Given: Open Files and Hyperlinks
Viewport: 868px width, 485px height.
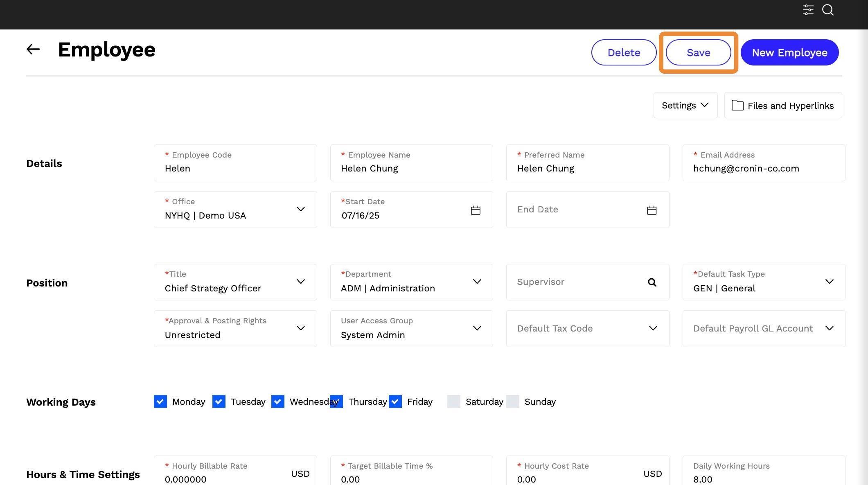Looking at the screenshot, I should [783, 105].
